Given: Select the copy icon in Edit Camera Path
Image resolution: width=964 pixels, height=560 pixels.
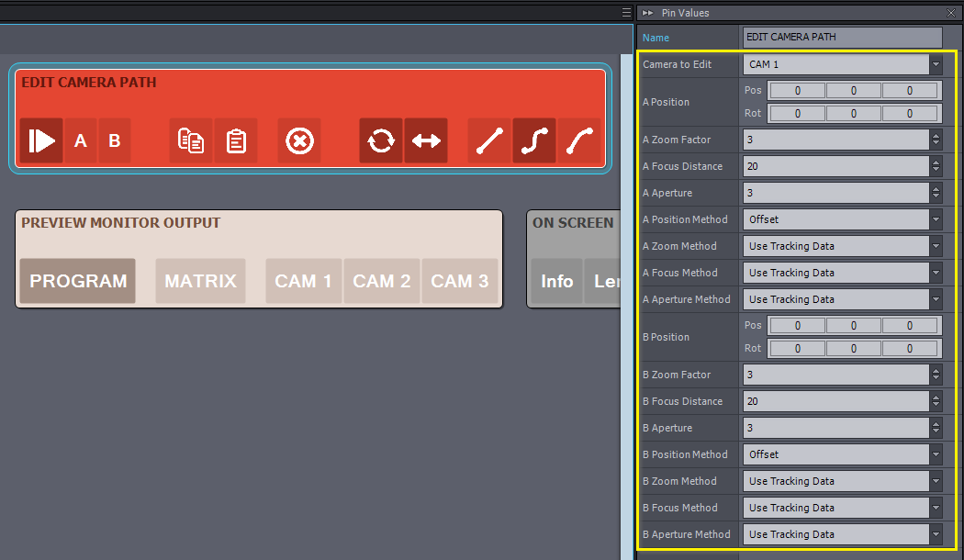Looking at the screenshot, I should pyautogui.click(x=191, y=140).
